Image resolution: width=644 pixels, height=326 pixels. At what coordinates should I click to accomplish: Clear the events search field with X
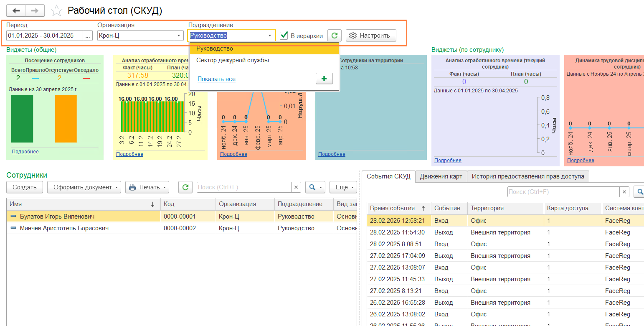625,192
